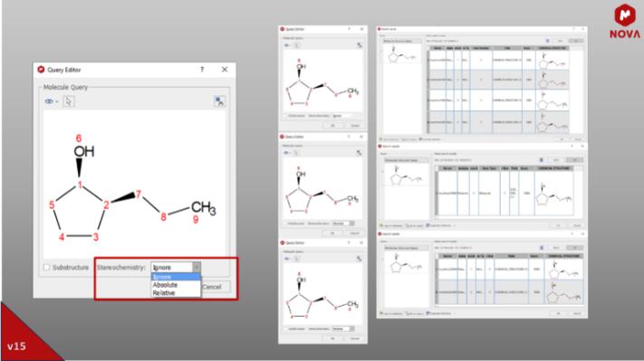This screenshot has height=361, width=644.
Task: Toggle the Substructure checkbox in the top small Query Editor
Action: [x=285, y=116]
